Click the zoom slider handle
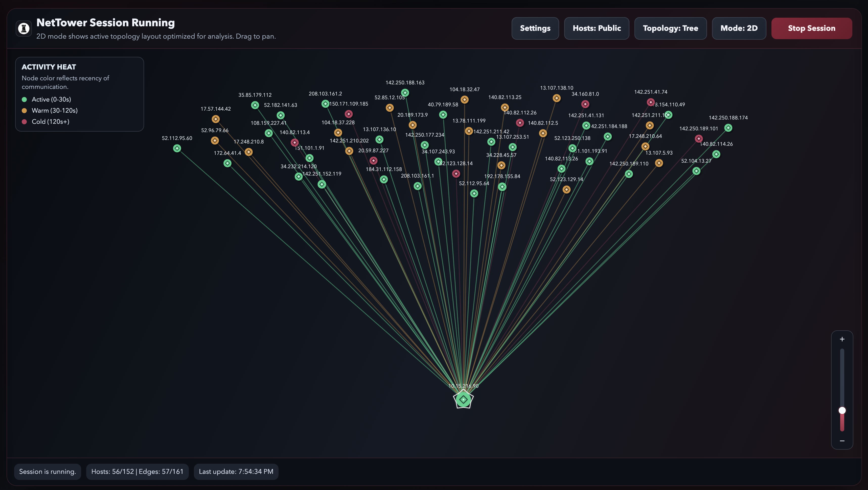Viewport: 868px width, 490px height. (842, 410)
